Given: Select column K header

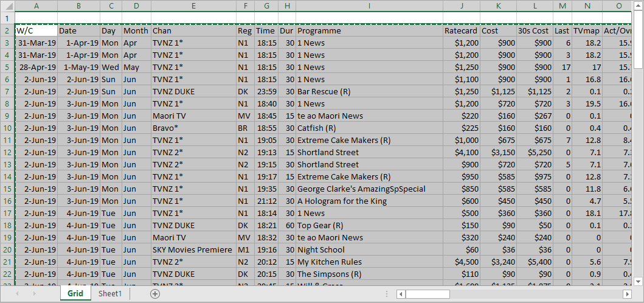Looking at the screenshot, I should tap(498, 5).
